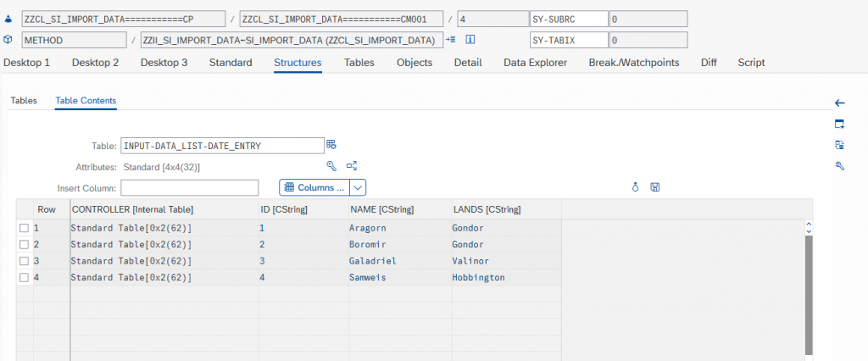Open the Break./Watchpoints tab

pos(634,63)
